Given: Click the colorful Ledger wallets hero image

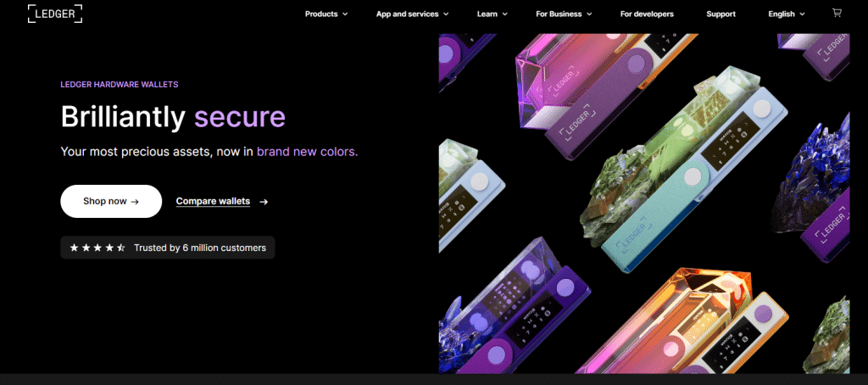Looking at the screenshot, I should click(644, 204).
